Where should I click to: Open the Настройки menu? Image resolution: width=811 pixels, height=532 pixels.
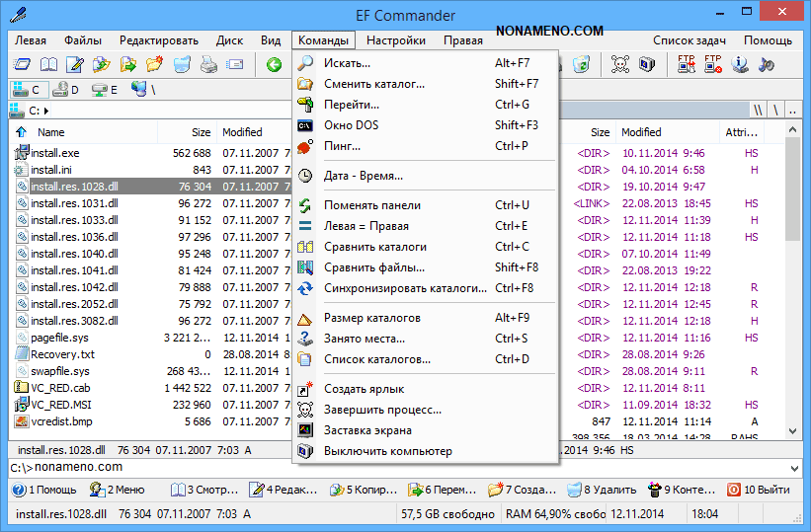(x=395, y=40)
